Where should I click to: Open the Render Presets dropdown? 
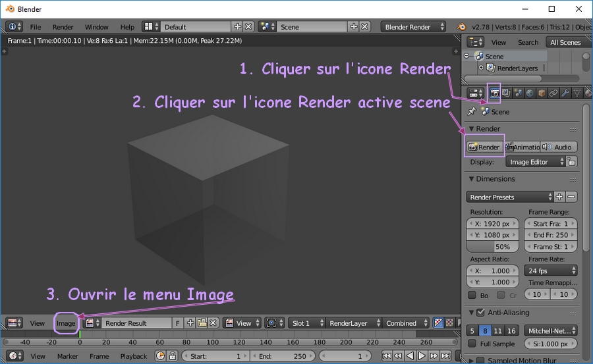(510, 197)
